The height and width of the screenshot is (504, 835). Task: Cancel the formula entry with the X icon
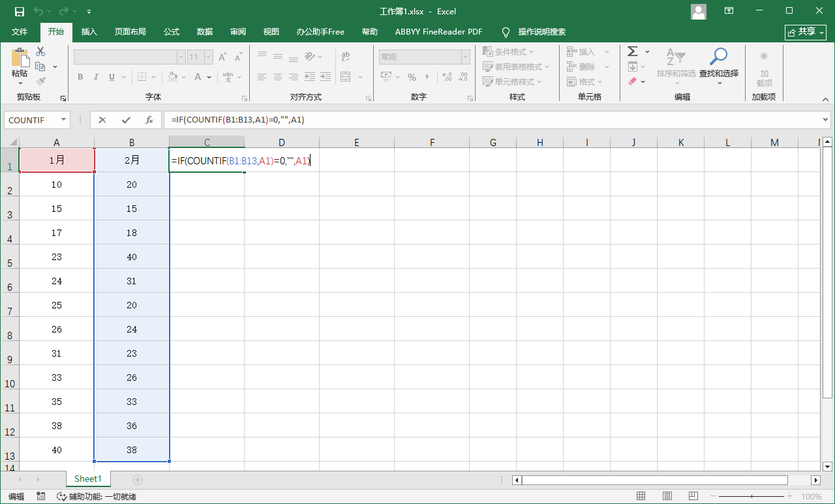(x=102, y=120)
